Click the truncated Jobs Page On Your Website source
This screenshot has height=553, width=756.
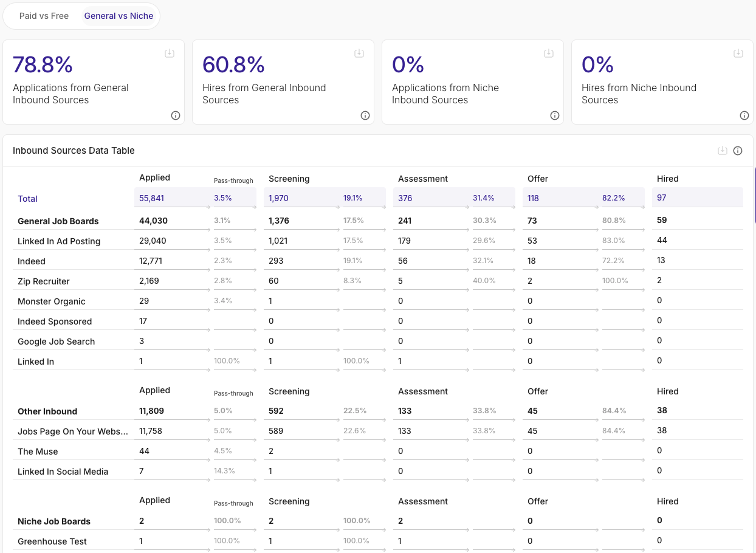[73, 431]
